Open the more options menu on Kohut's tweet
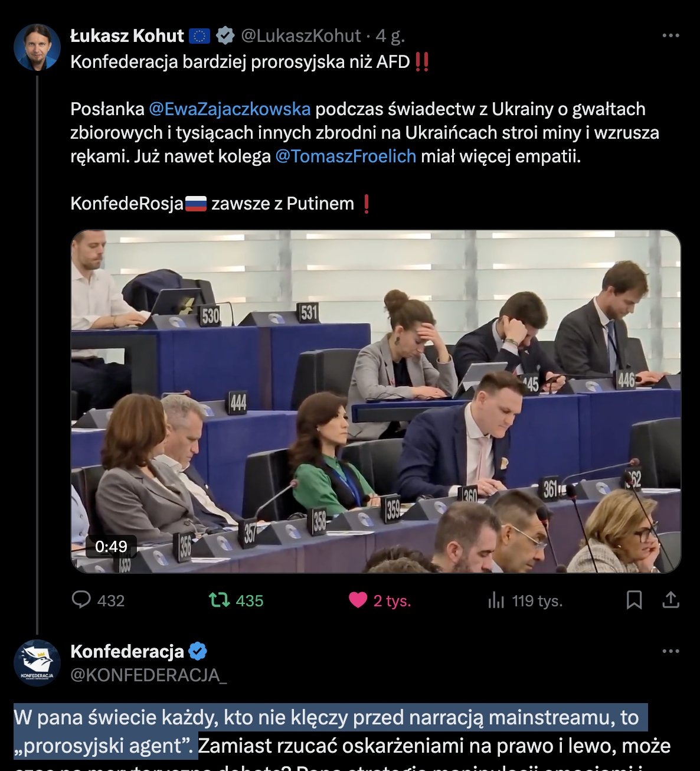Viewport: 700px width, 771px height. [x=670, y=35]
